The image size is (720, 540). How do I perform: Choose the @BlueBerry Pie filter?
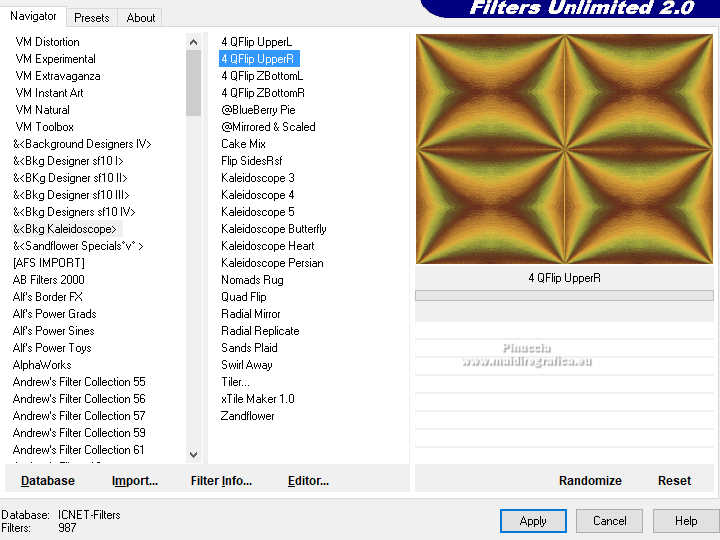258,110
